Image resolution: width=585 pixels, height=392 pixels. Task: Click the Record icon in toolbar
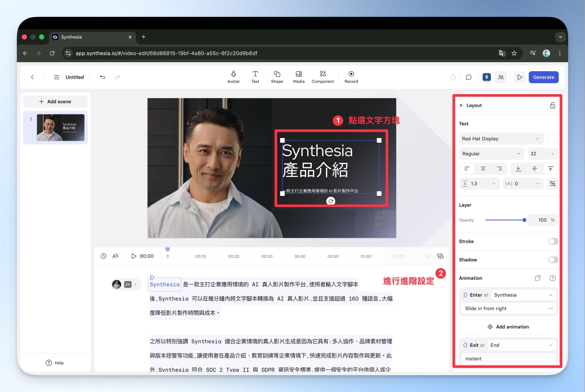[x=351, y=74]
